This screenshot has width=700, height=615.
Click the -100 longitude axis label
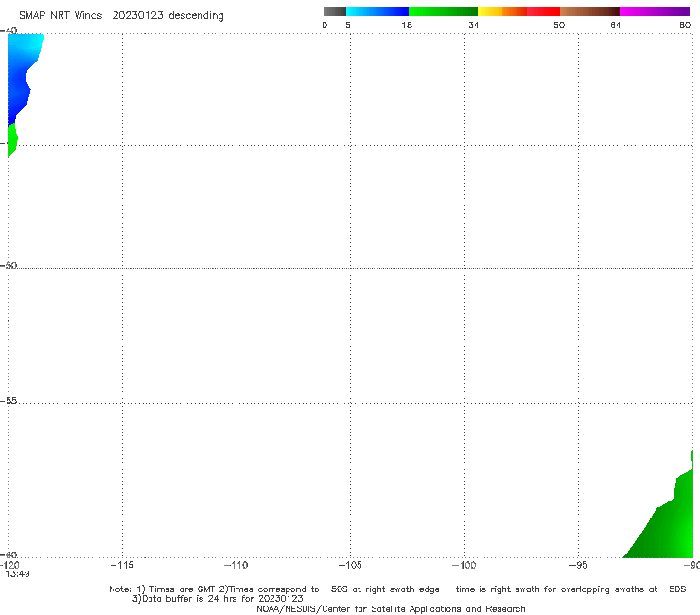464,565
